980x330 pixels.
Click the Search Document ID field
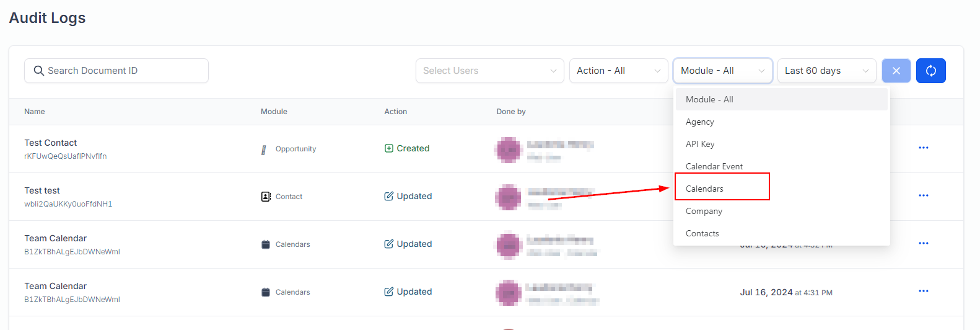tap(124, 71)
